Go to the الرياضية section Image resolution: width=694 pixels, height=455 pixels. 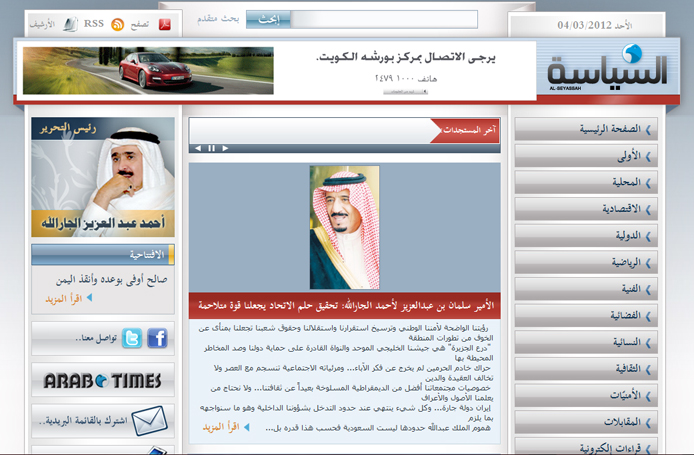click(x=585, y=263)
